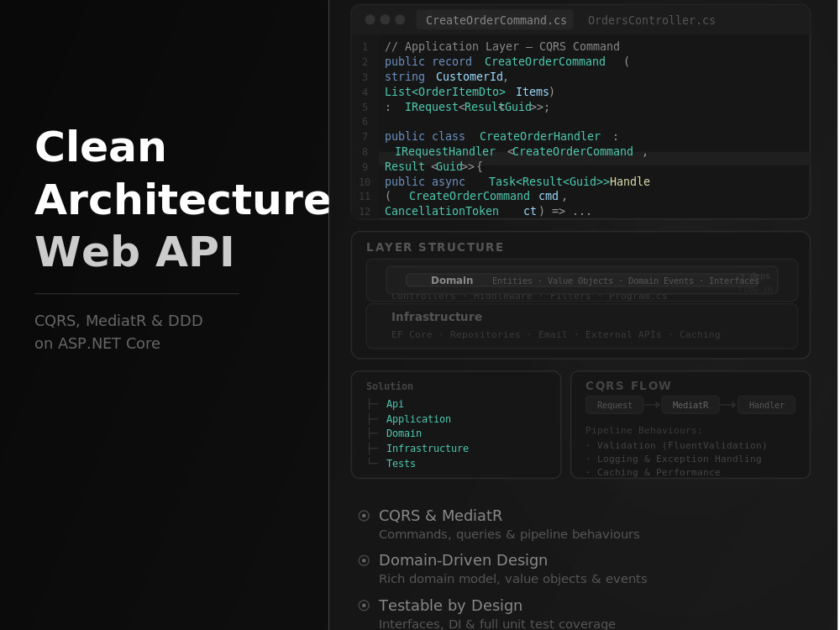Click 'Validation (FluentValidation)' list entry

[x=682, y=445]
